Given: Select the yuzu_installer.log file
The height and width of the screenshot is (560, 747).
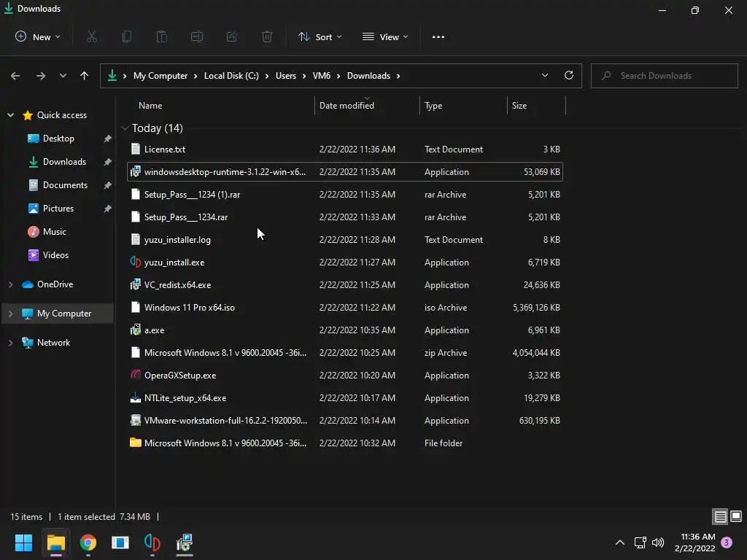Looking at the screenshot, I should [x=345, y=239].
